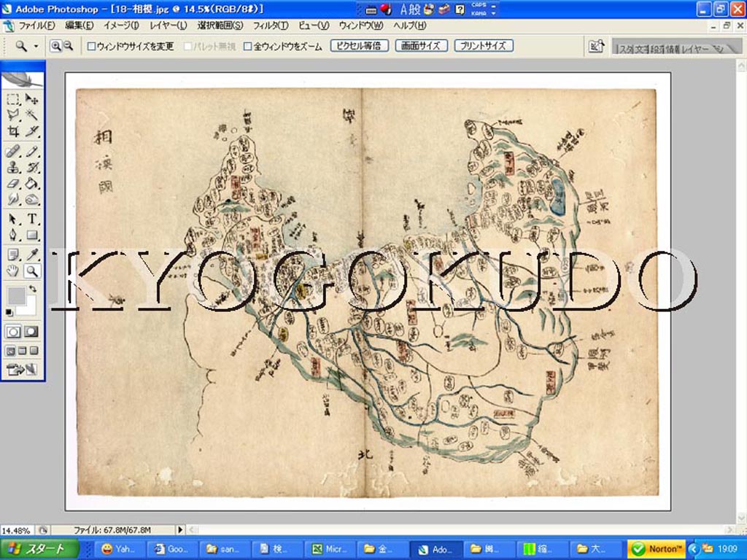
Task: Select the Crop tool
Action: [13, 131]
